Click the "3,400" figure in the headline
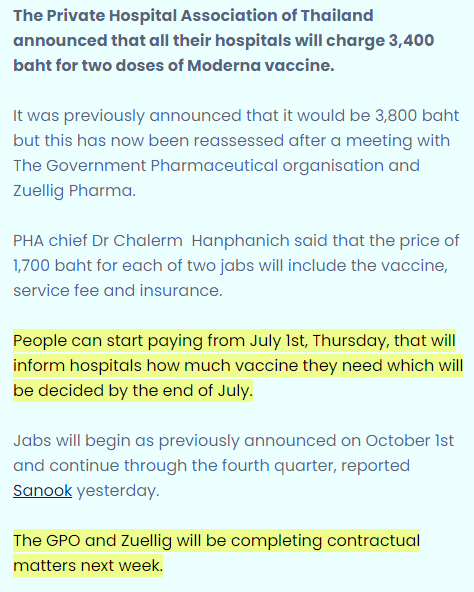Viewport: 474px width, 592px height. click(x=411, y=40)
